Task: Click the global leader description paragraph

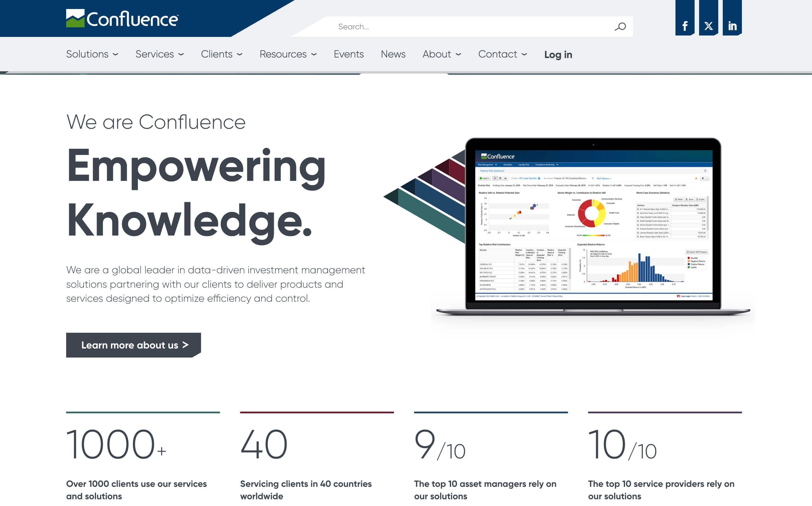Action: pyautogui.click(x=216, y=284)
